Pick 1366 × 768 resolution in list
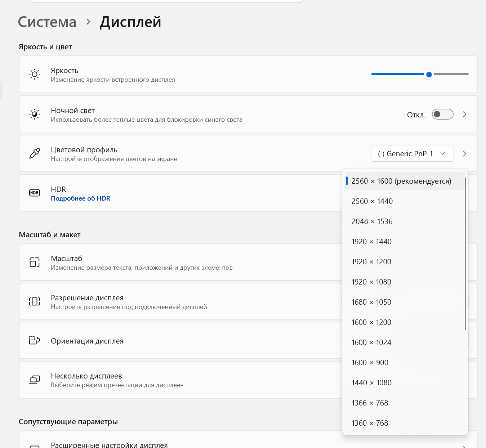 click(370, 403)
